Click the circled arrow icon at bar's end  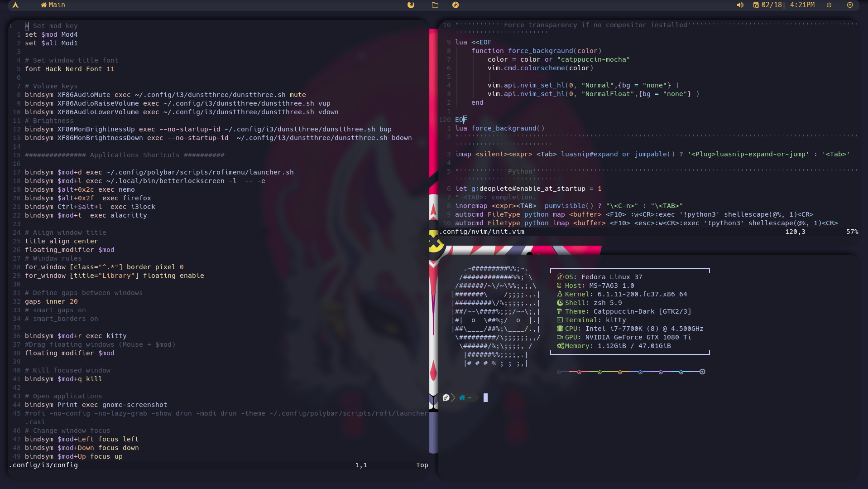click(850, 5)
